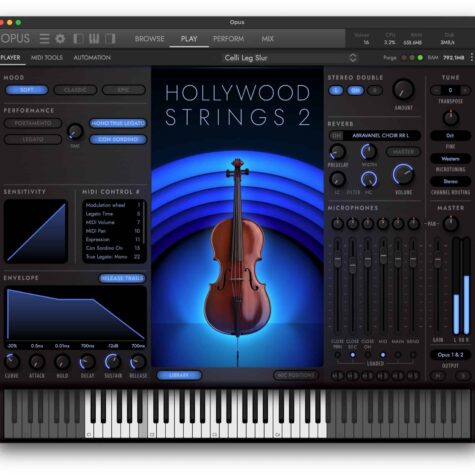Adjust the Reverb LC filter knob

(x=337, y=179)
